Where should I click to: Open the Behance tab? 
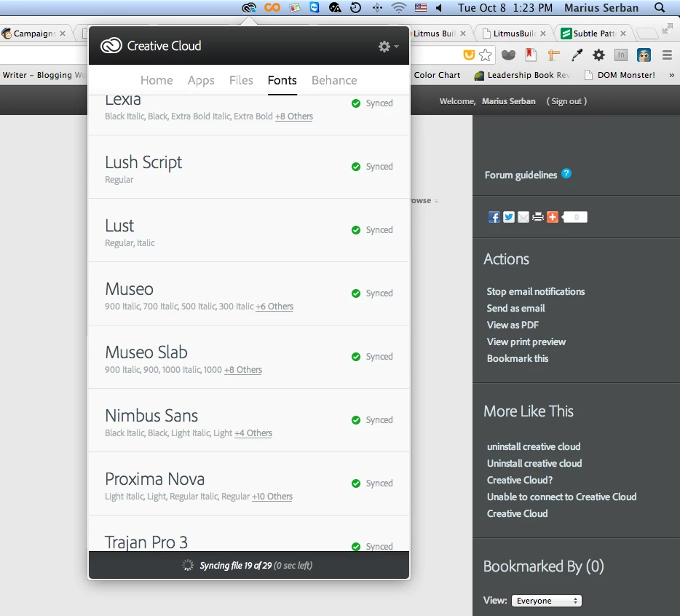point(334,80)
